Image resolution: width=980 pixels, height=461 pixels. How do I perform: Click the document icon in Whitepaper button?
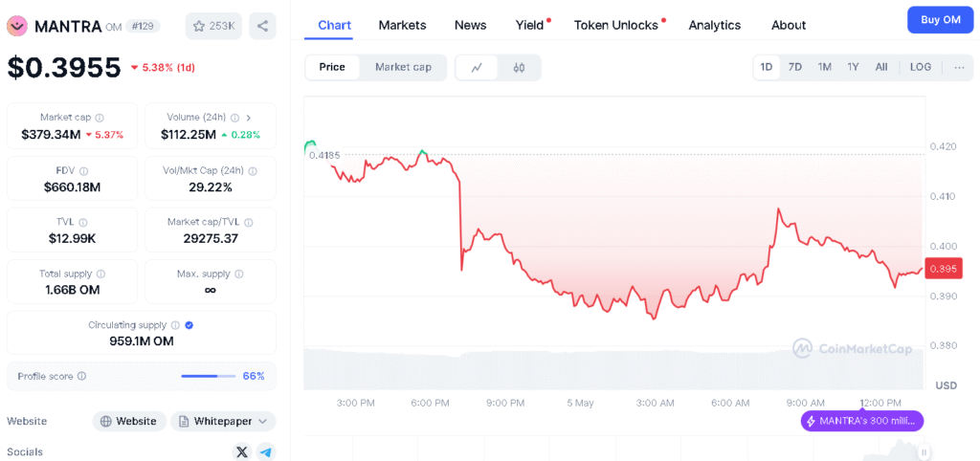184,421
